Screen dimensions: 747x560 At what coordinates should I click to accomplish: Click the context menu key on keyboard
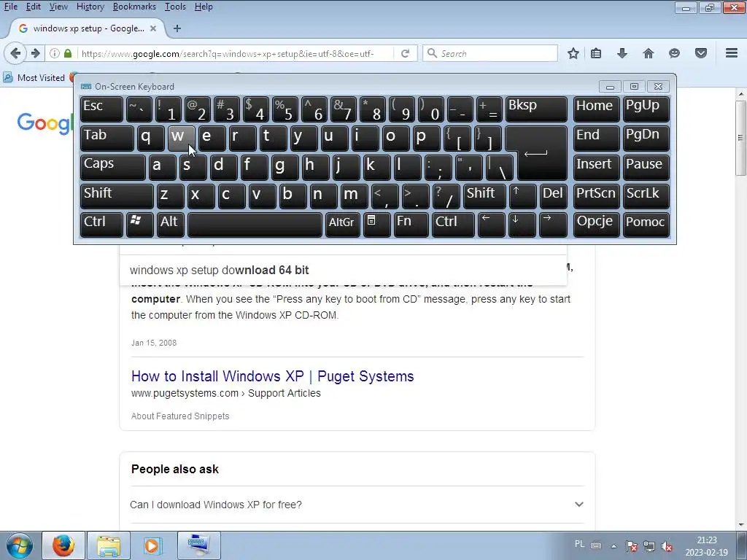click(x=377, y=225)
